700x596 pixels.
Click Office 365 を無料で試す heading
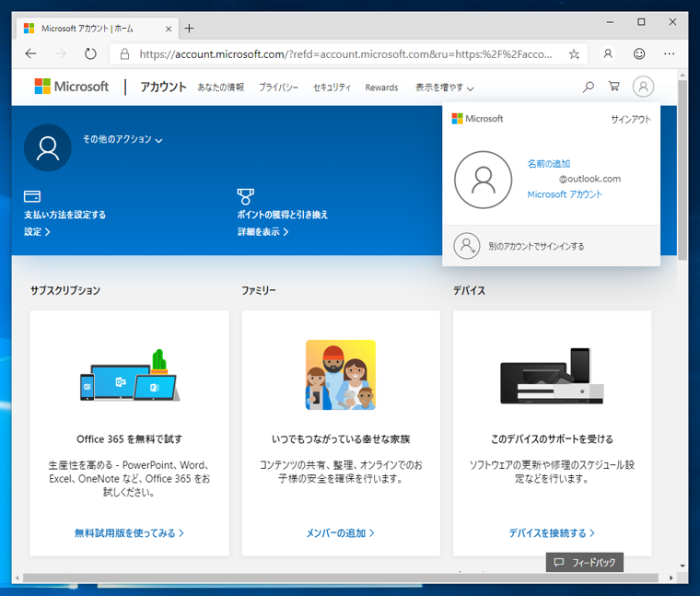(130, 439)
